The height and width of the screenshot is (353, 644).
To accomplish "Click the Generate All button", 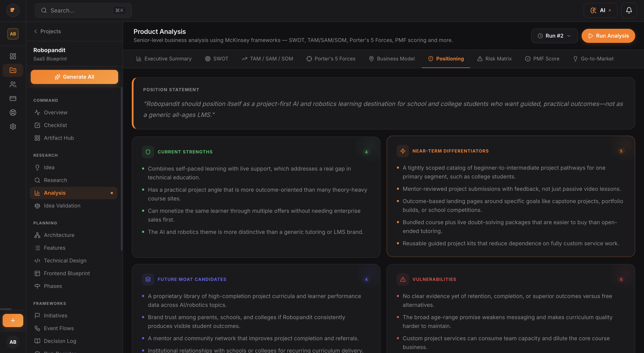I will click(x=74, y=77).
